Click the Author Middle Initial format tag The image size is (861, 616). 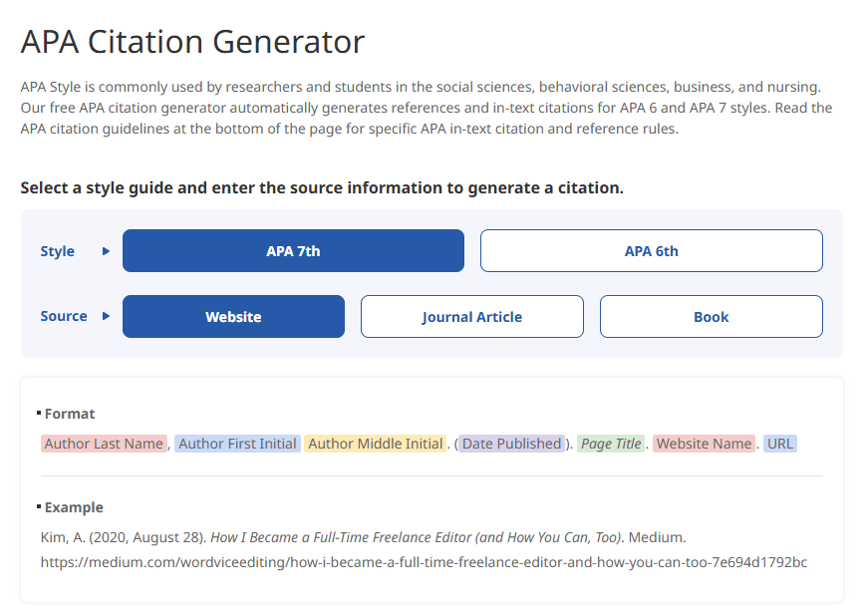point(376,443)
